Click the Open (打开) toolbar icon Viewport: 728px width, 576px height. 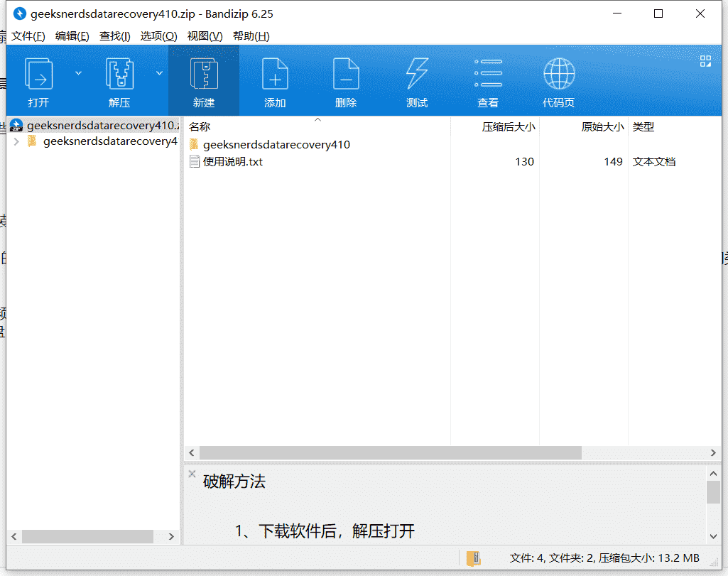38,75
